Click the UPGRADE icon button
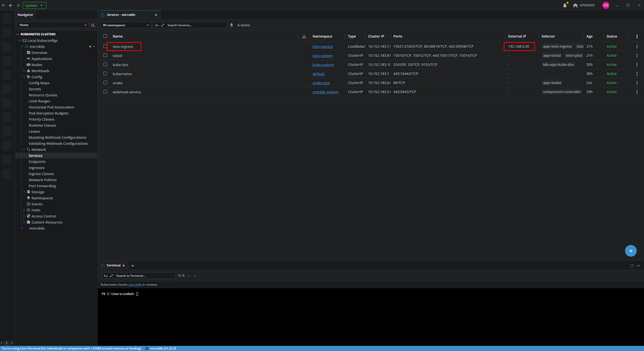This screenshot has width=644, height=351. click(584, 5)
